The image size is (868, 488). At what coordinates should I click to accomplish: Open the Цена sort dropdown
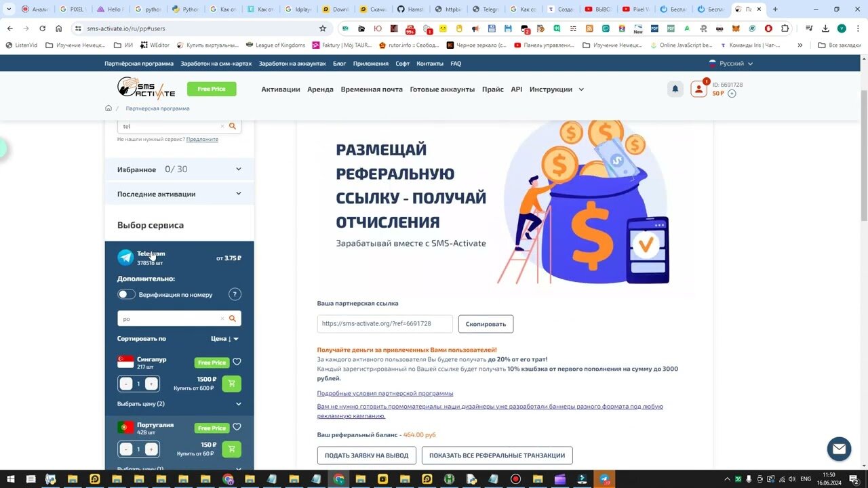pos(224,338)
